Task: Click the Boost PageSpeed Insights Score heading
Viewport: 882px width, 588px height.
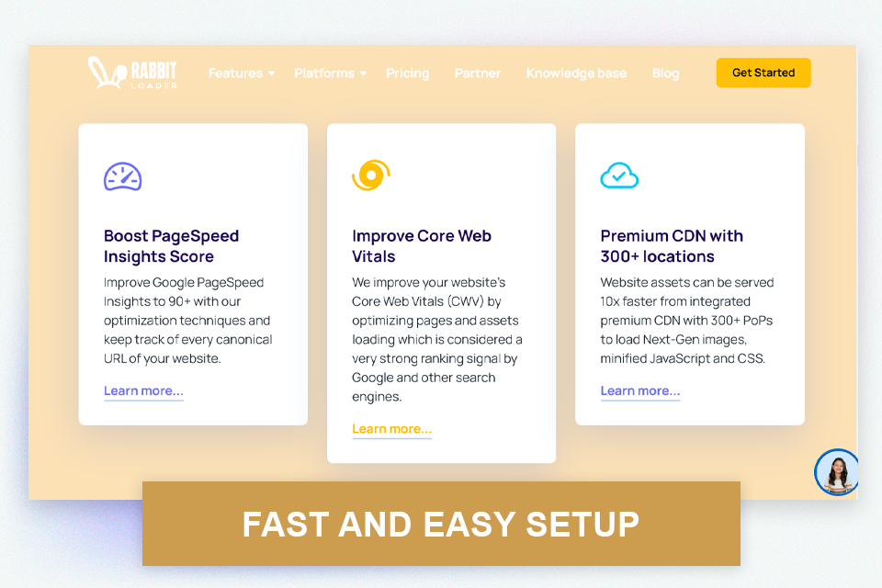Action: point(171,246)
